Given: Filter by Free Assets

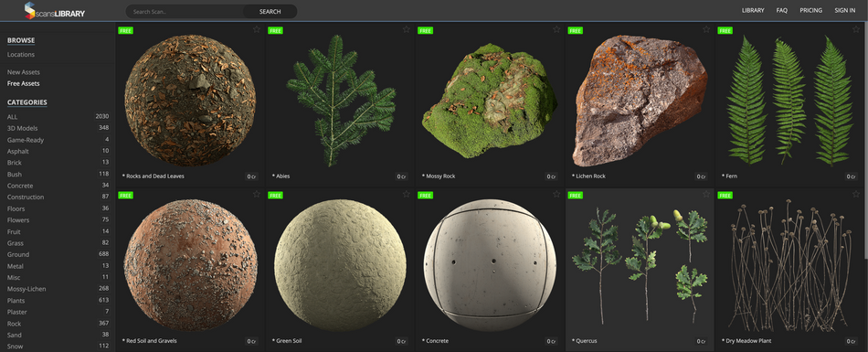Looking at the screenshot, I should [x=23, y=84].
